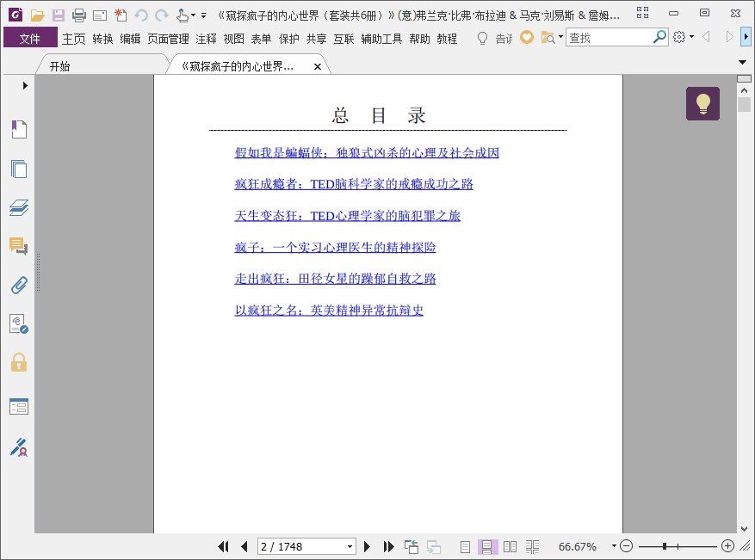Viewport: 755px width, 560px height.
Task: Close the 窥探疯子的内心世界 document tab
Action: coord(318,67)
